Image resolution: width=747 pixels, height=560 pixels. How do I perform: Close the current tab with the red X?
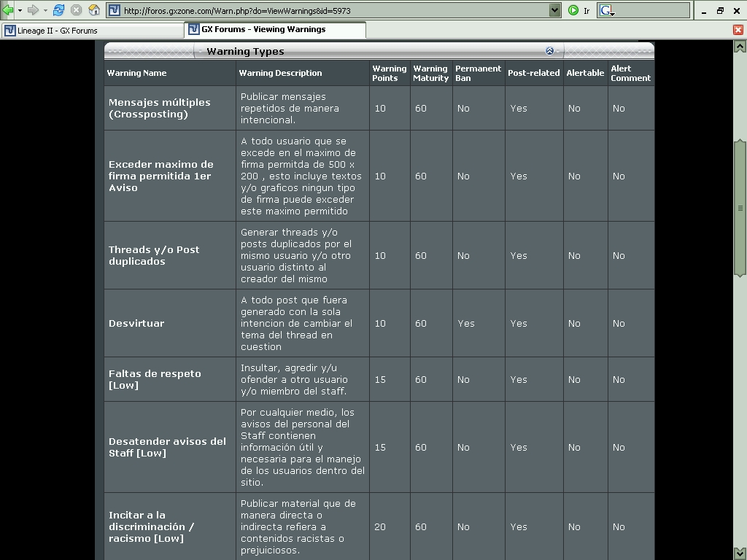pyautogui.click(x=738, y=30)
